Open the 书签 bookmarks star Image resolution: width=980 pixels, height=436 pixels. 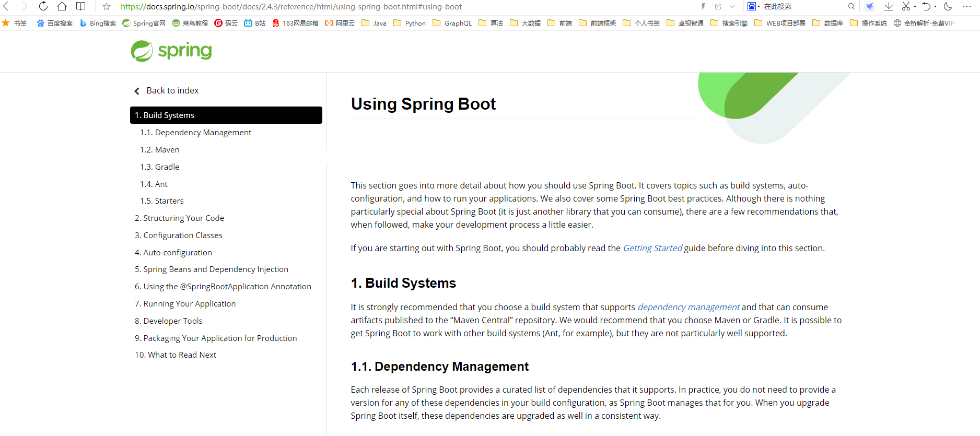(15, 23)
